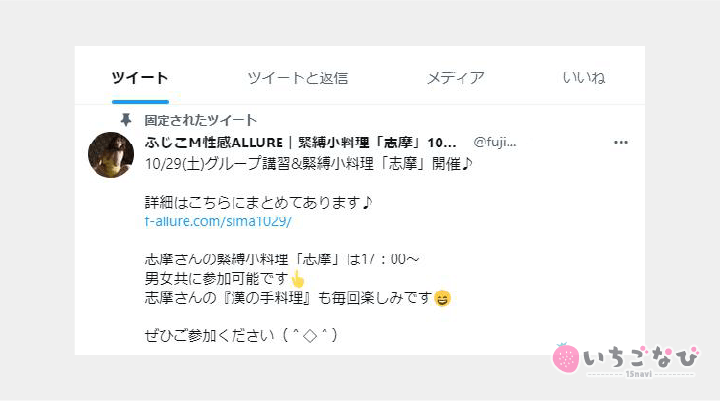
Task: Click the 固定されたツイート label
Action: click(200, 120)
